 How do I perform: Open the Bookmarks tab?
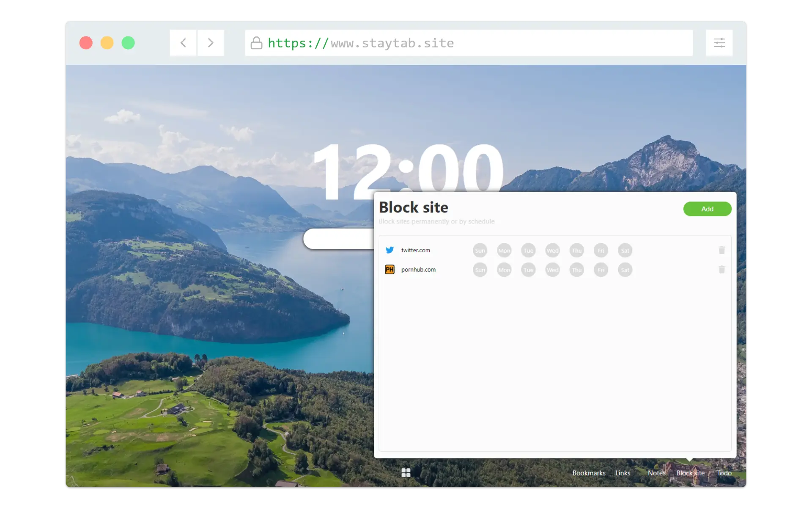[x=589, y=473]
